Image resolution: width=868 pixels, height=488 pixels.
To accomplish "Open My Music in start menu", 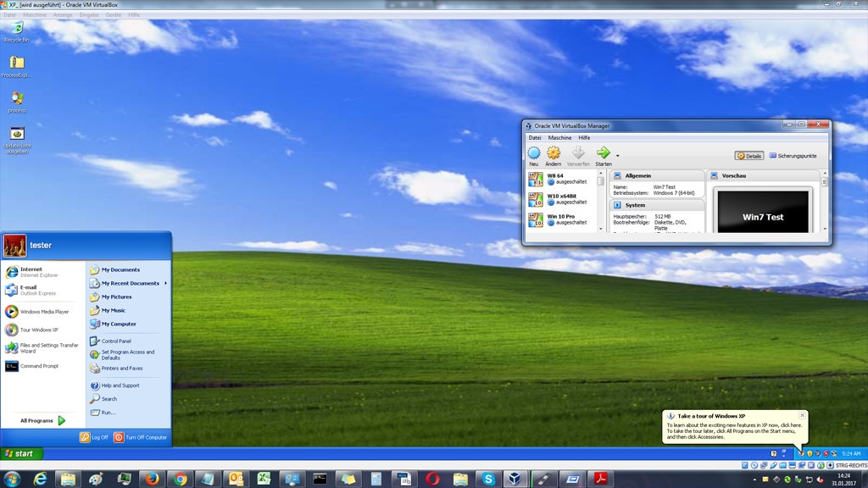I will 129,310.
